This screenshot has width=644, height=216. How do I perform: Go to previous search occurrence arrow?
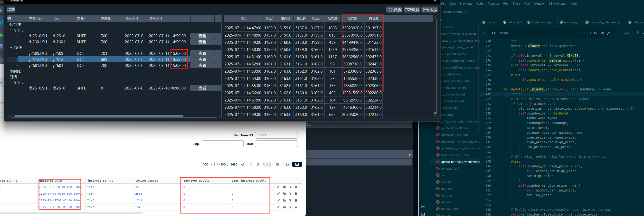tap(638, 33)
